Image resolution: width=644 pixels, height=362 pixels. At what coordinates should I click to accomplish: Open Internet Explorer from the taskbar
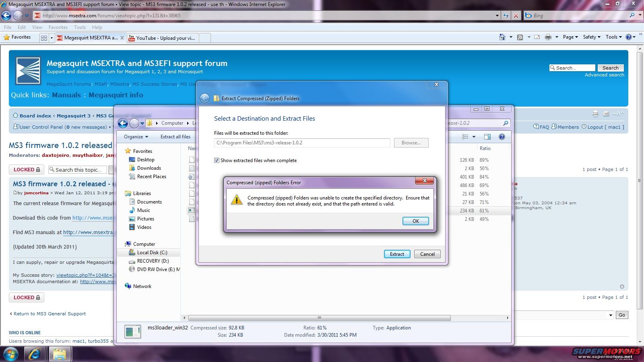(x=35, y=354)
